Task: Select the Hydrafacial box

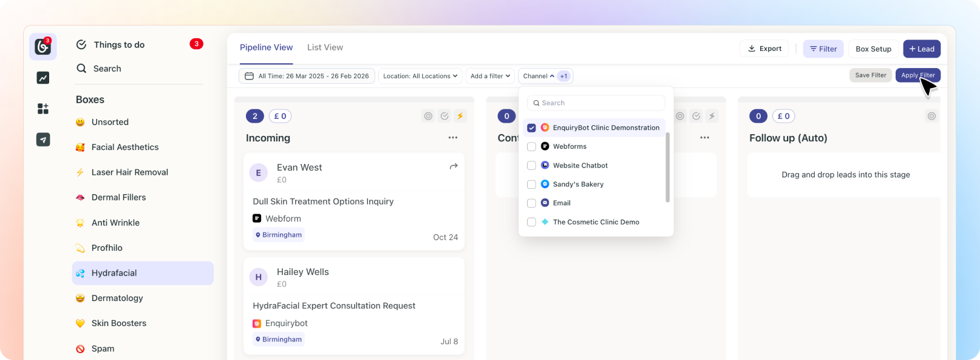Action: (143, 273)
